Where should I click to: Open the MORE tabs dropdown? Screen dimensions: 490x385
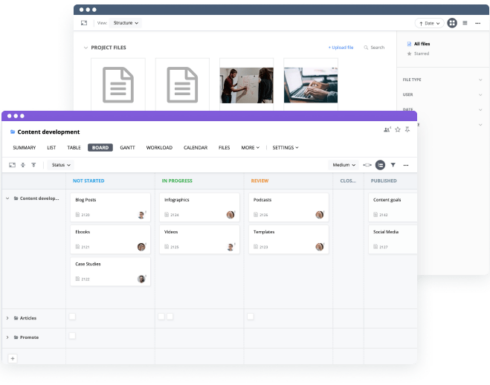click(x=250, y=148)
